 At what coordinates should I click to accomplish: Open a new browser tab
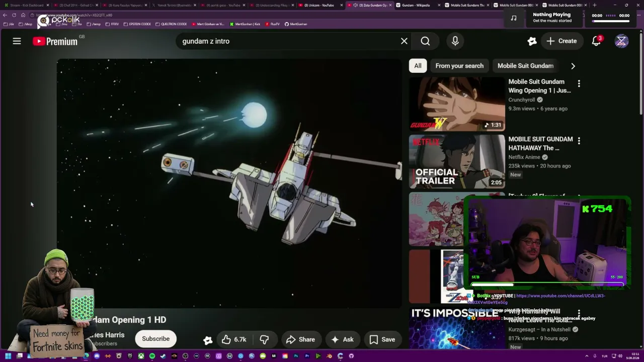(x=594, y=5)
